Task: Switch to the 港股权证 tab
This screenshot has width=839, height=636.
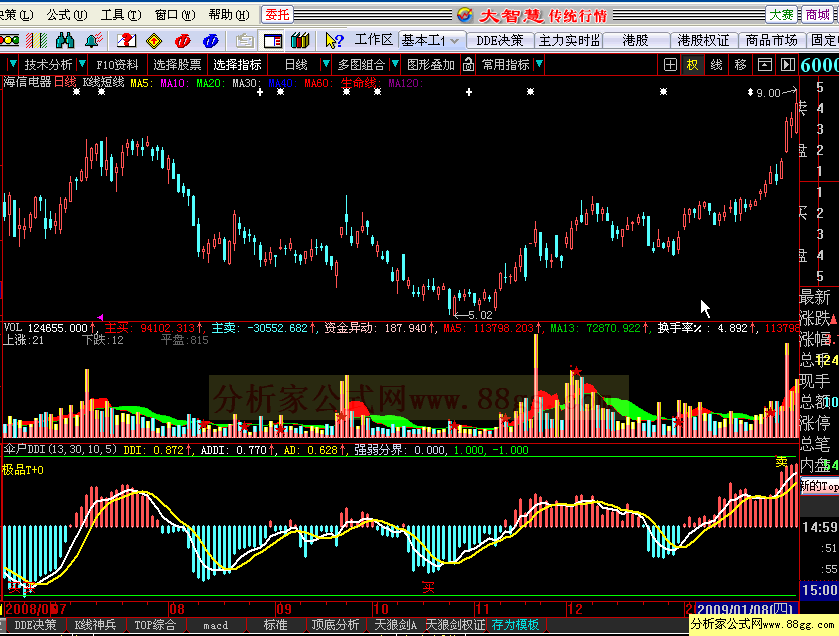Action: pos(703,40)
